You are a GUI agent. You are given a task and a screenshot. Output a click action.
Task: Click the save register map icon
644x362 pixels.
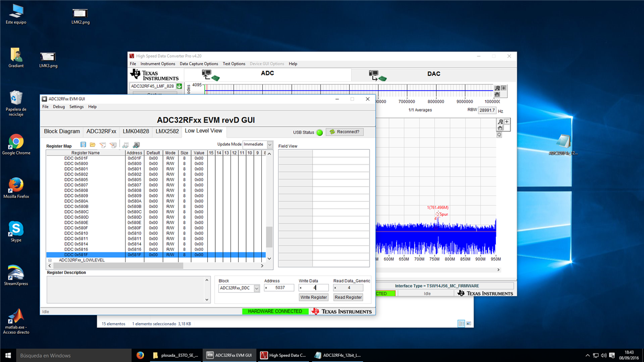pos(83,145)
